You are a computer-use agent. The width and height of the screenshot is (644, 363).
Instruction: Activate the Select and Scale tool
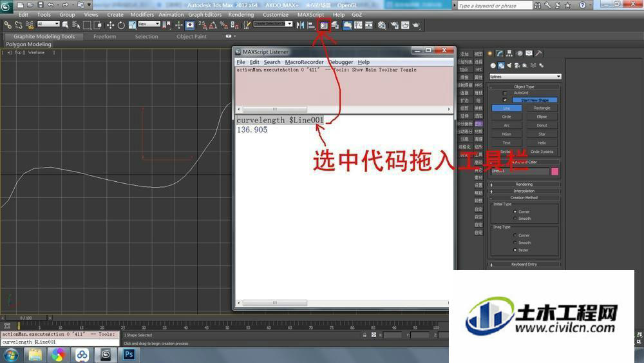click(132, 26)
